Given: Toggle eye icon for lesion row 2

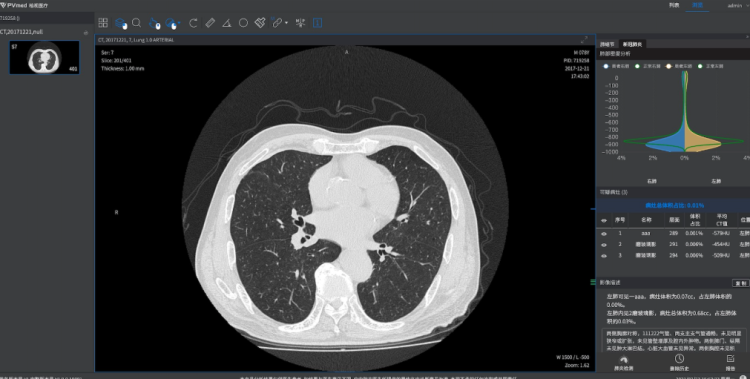Looking at the screenshot, I should tap(604, 245).
